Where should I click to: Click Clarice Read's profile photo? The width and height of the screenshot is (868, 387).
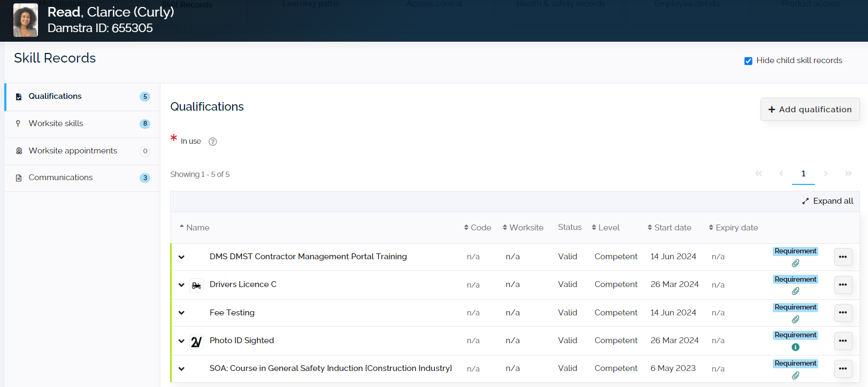26,20
